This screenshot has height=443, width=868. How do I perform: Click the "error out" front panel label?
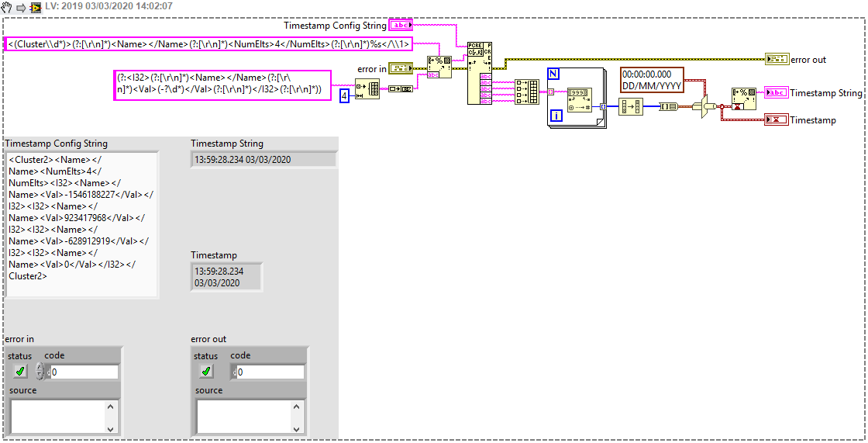208,339
